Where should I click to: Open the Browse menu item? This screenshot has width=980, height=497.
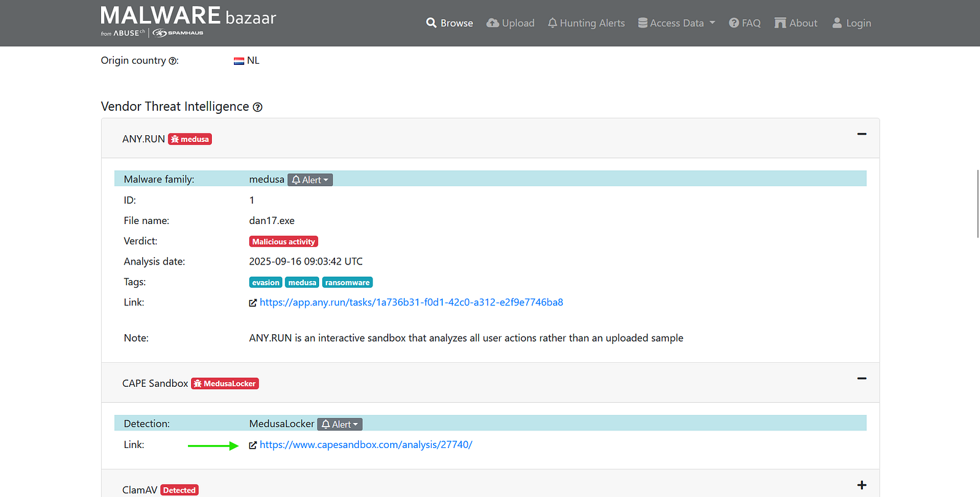point(450,23)
